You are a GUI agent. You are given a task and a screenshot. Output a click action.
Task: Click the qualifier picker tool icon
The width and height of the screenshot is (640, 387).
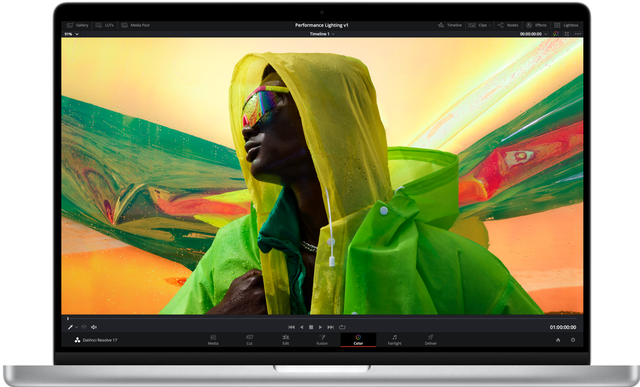tap(70, 327)
